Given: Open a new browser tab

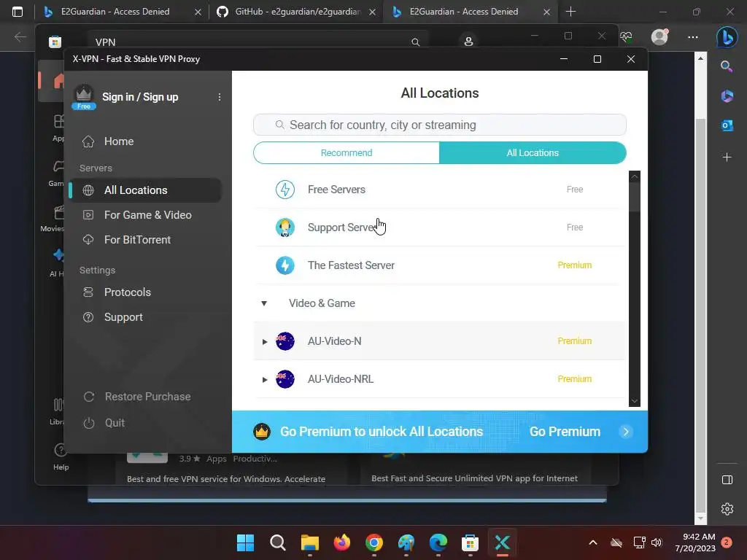Looking at the screenshot, I should coord(570,12).
